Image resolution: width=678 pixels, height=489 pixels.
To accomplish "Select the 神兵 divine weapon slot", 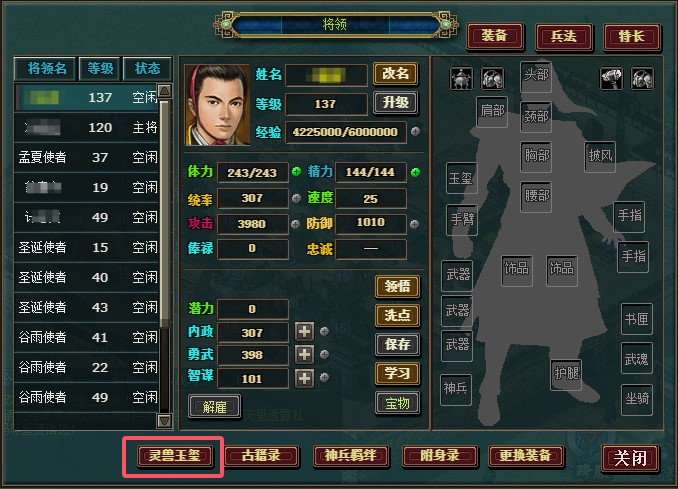I will click(456, 389).
